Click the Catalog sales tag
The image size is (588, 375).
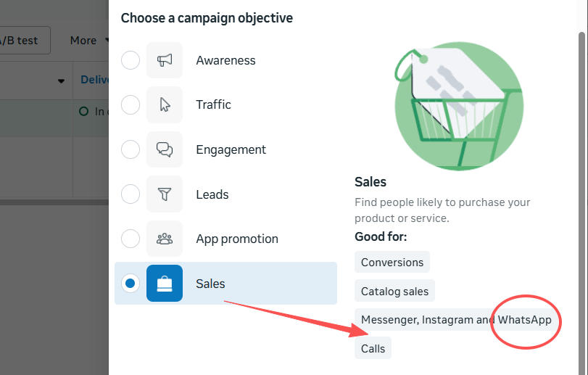(394, 292)
